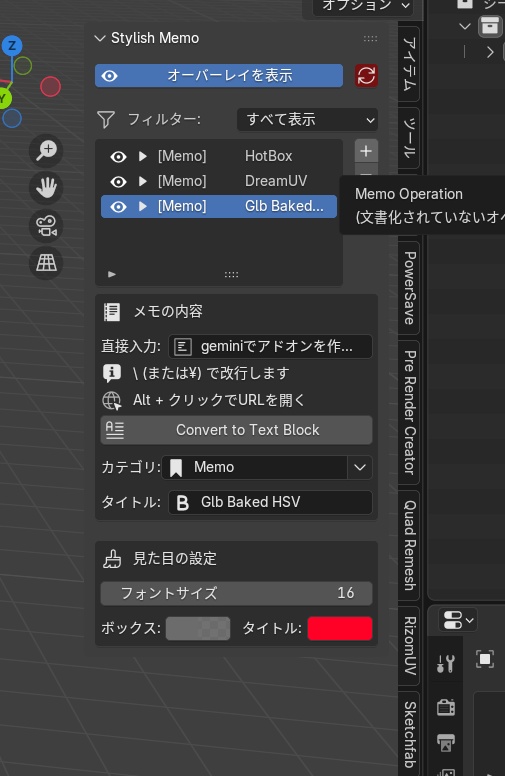The width and height of the screenshot is (505, 776).
Task: Toggle the オーバーレイを表示 overlay button
Action: 219,76
